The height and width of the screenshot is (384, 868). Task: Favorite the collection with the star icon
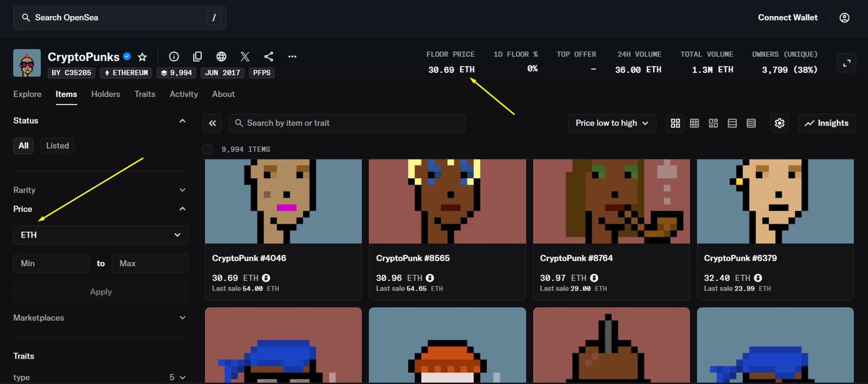pos(142,56)
